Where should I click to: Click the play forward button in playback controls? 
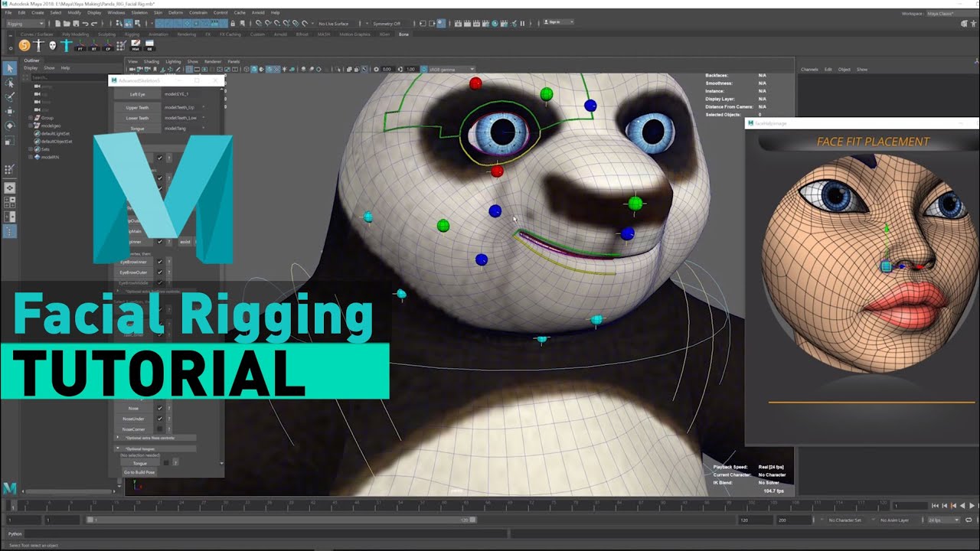click(972, 506)
